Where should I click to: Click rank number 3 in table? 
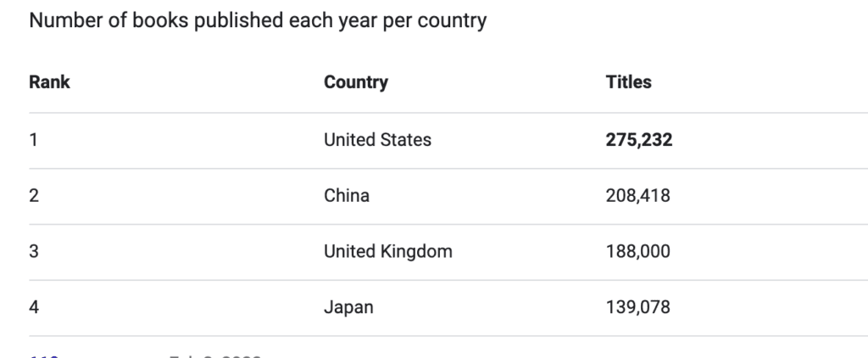(x=34, y=252)
